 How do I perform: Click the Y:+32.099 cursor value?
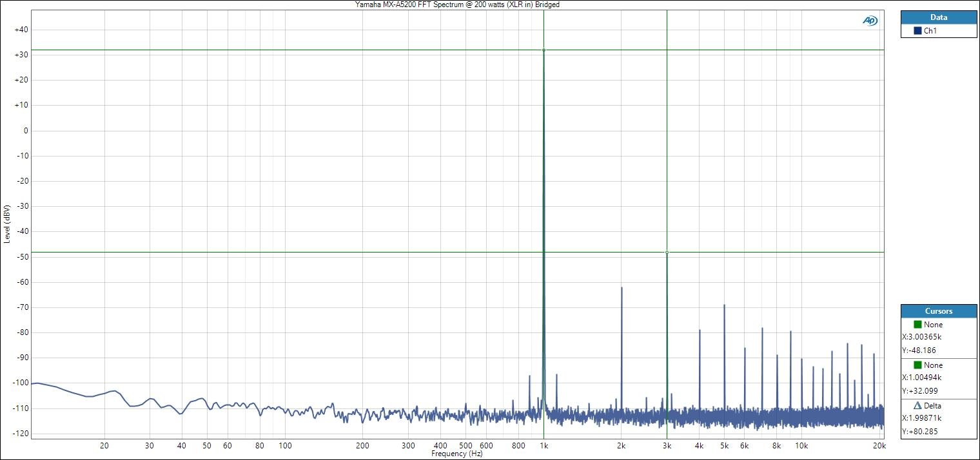[x=919, y=391]
